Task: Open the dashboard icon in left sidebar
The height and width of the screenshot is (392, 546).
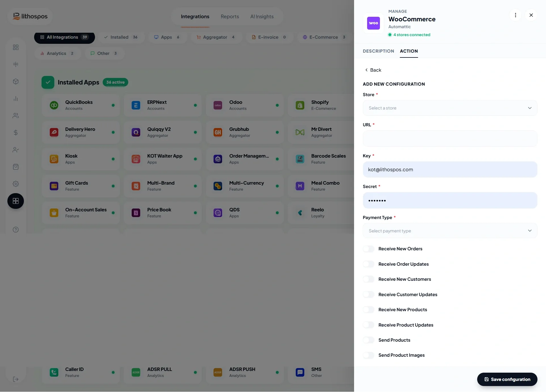Action: coord(16,47)
